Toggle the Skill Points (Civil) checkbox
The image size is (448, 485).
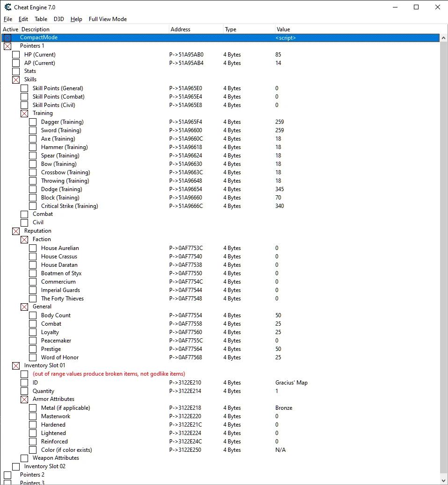pyautogui.click(x=24, y=105)
